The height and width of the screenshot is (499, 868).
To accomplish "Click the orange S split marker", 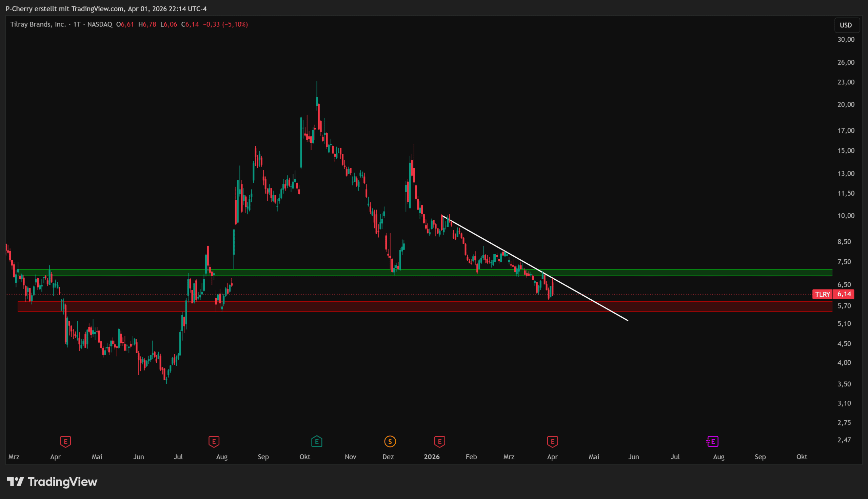I will coord(390,441).
